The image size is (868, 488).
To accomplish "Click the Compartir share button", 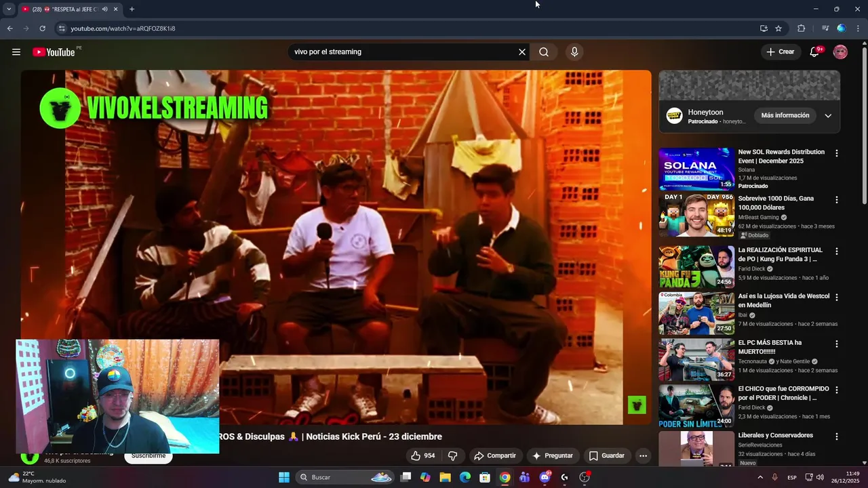I will point(494,455).
